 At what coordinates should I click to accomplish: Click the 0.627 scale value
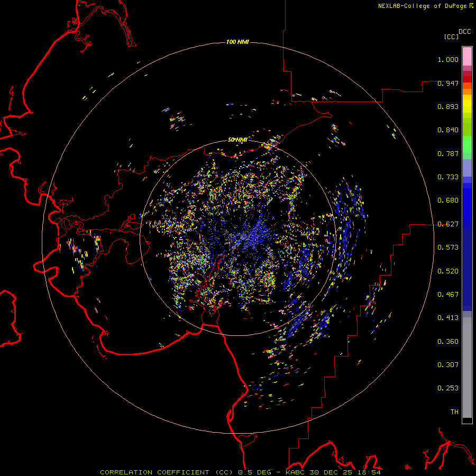click(x=448, y=224)
